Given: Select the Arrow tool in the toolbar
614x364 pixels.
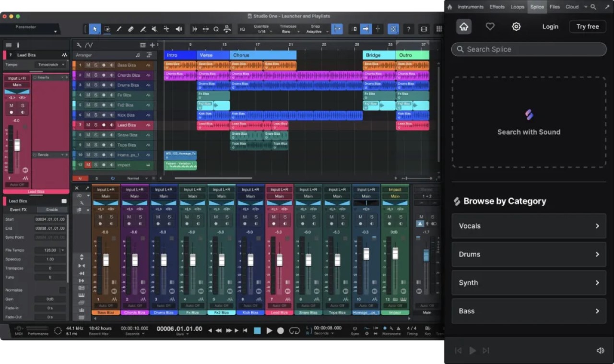Looking at the screenshot, I should (x=95, y=29).
